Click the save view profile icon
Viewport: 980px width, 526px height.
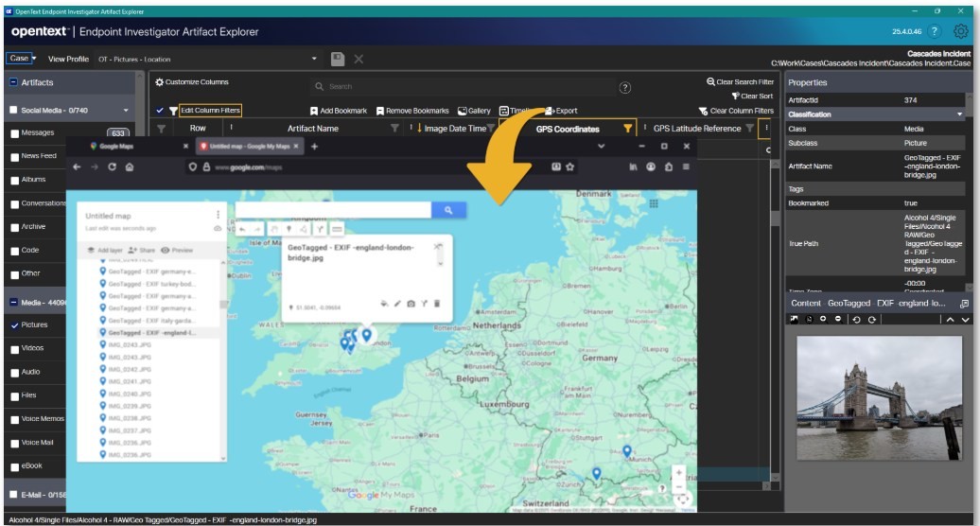(338, 59)
